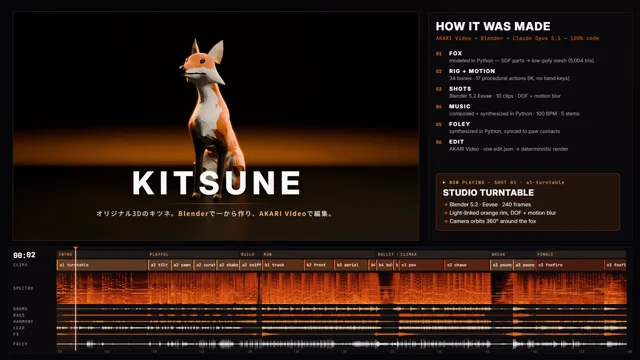Click the DRUMS track label
The width and height of the screenshot is (640, 360).
(x=20, y=309)
